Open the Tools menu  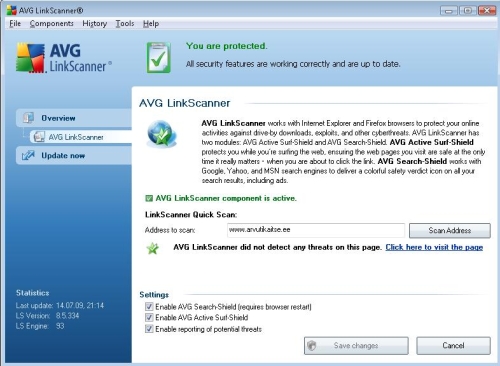[125, 24]
